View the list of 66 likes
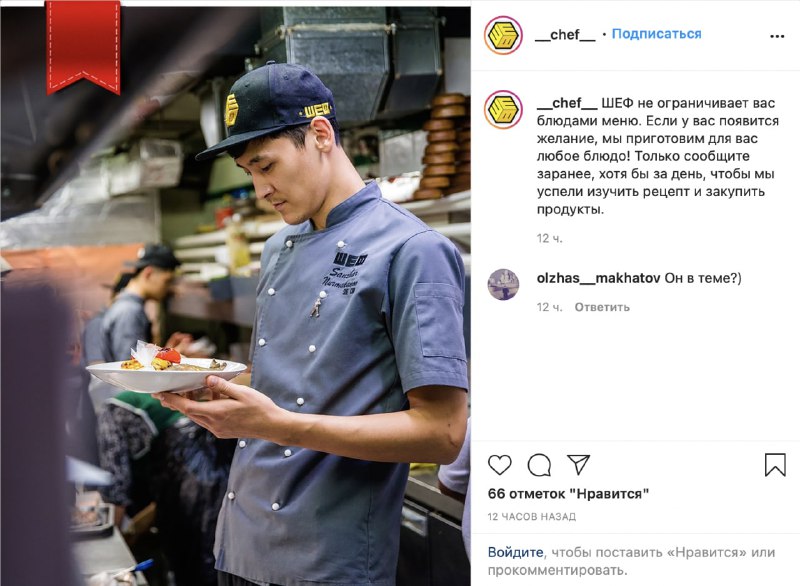800x586 pixels. click(x=568, y=494)
